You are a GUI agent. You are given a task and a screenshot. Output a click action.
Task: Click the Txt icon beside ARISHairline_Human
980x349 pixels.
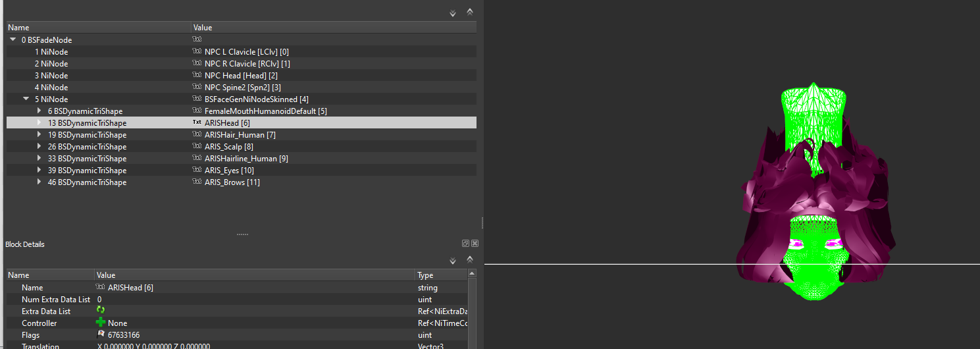[x=197, y=158]
